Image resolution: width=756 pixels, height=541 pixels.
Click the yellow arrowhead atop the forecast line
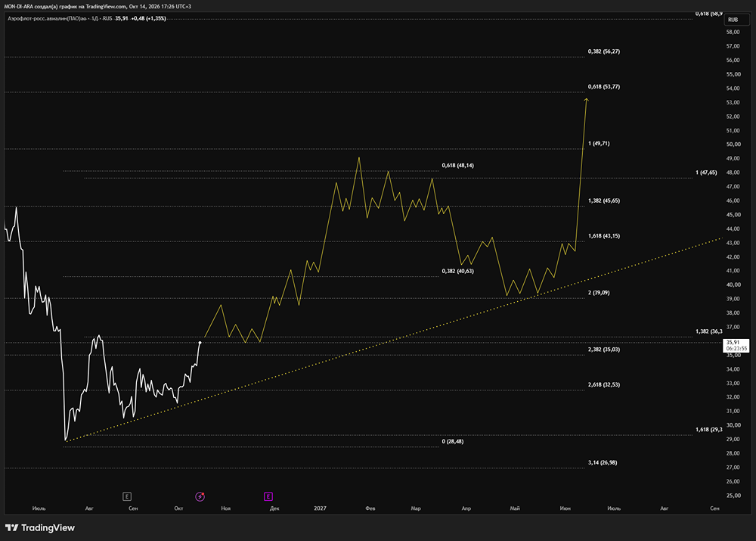(587, 100)
